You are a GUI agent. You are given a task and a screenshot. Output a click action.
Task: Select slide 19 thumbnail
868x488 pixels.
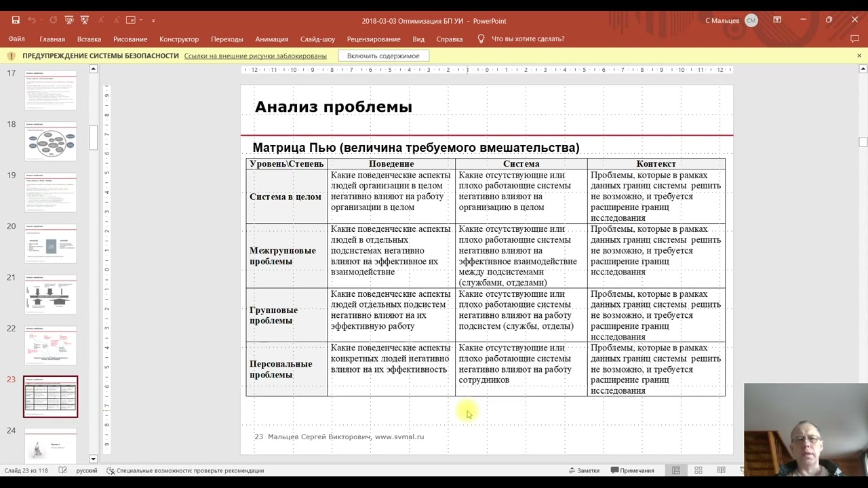pyautogui.click(x=51, y=192)
